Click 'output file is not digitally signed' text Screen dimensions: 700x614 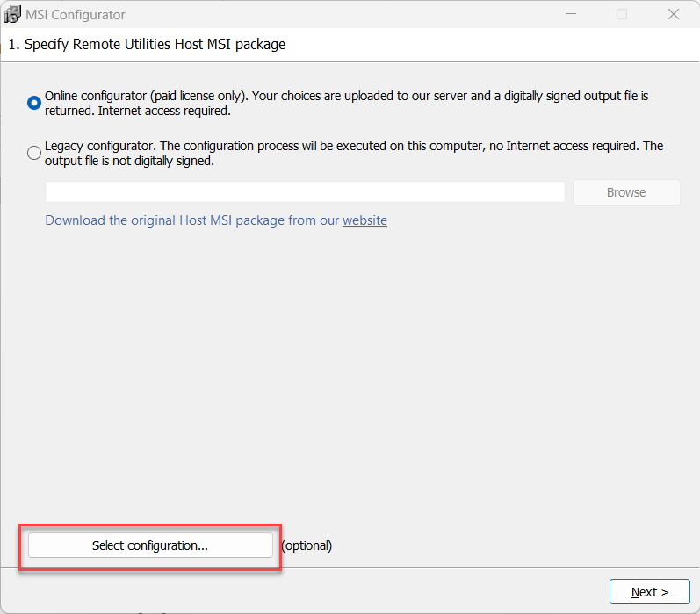coord(129,162)
